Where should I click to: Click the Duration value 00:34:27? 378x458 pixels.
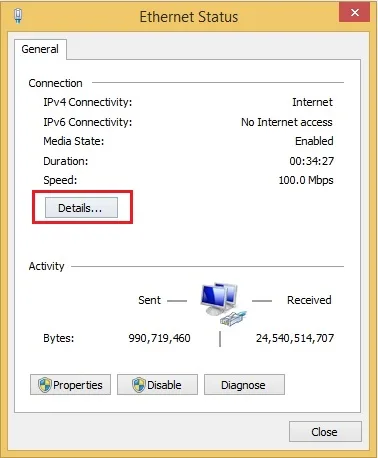311,161
